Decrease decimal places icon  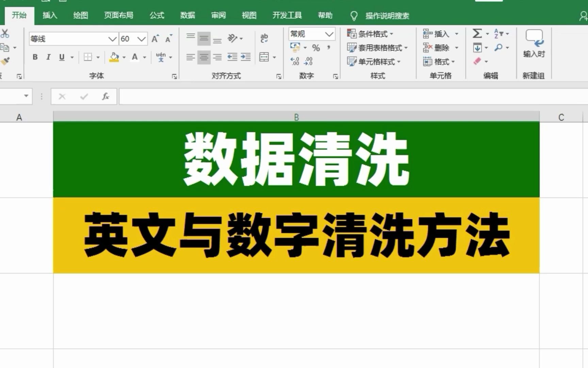tap(308, 61)
